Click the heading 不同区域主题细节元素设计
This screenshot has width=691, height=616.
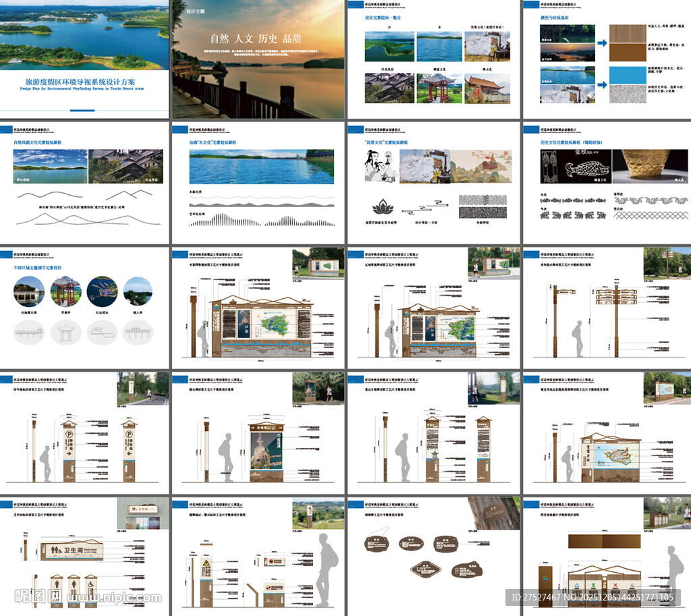pyautogui.click(x=38, y=267)
